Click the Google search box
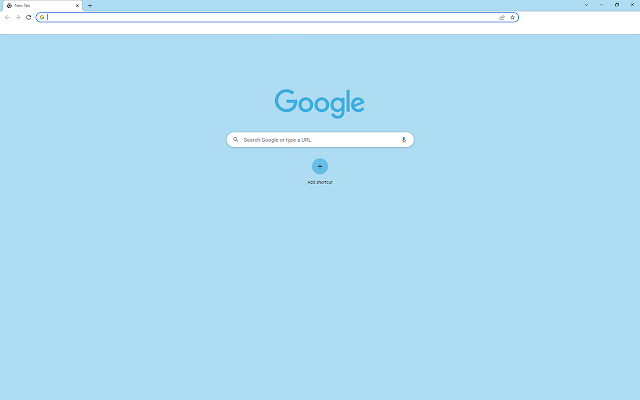This screenshot has height=400, width=640. pos(320,140)
